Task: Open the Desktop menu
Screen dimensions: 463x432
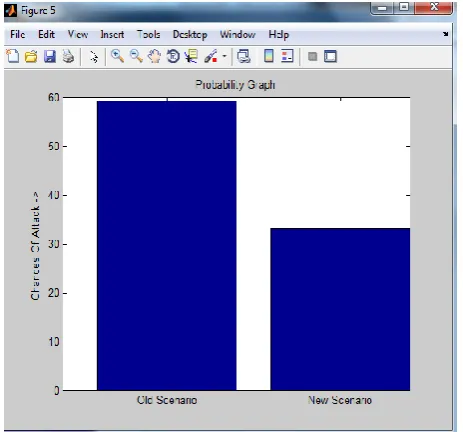Action: point(190,35)
